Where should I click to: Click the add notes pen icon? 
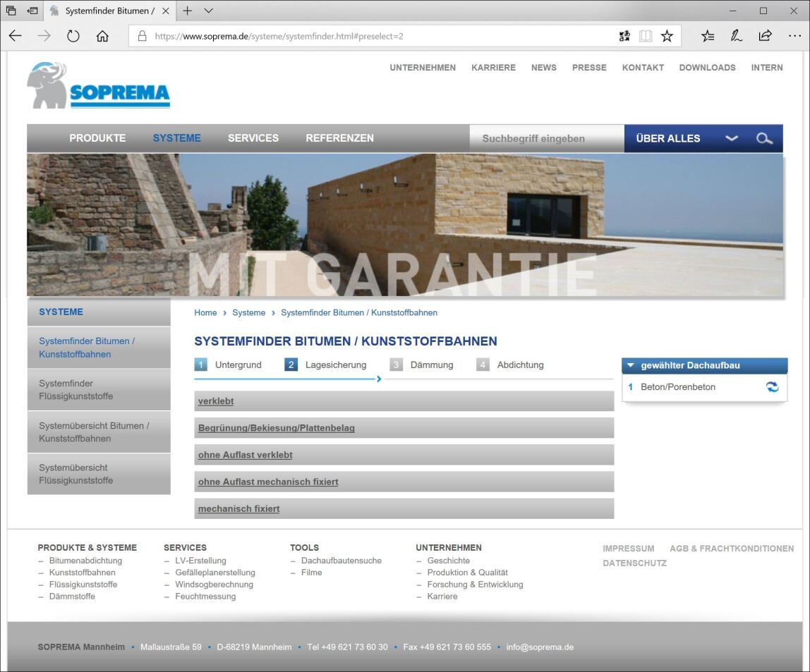(x=736, y=36)
